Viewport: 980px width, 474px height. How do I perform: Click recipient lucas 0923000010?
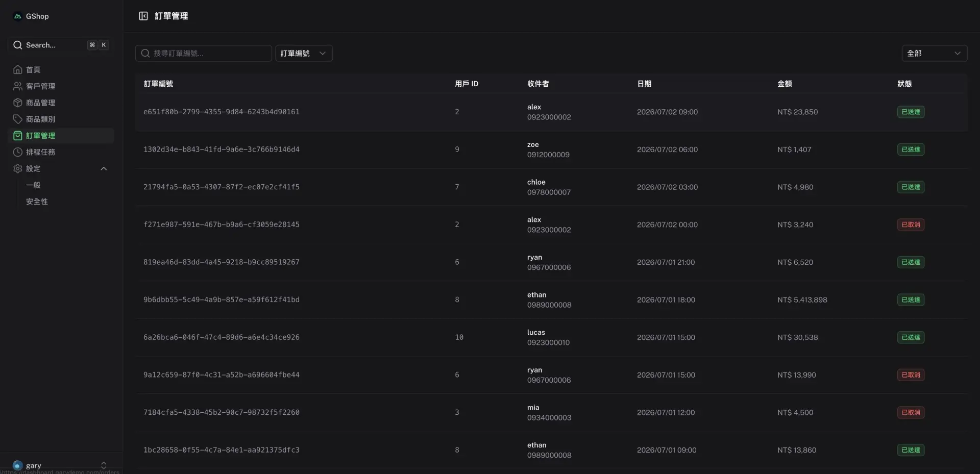(548, 337)
